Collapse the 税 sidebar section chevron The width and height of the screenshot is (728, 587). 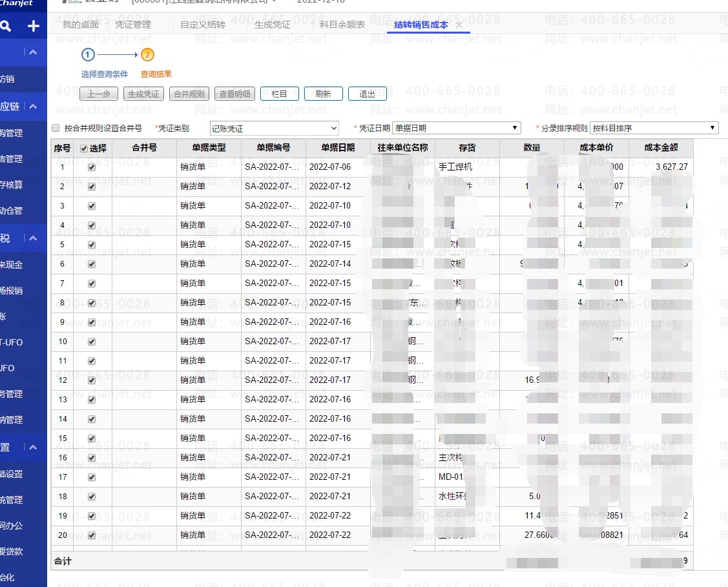(x=34, y=238)
